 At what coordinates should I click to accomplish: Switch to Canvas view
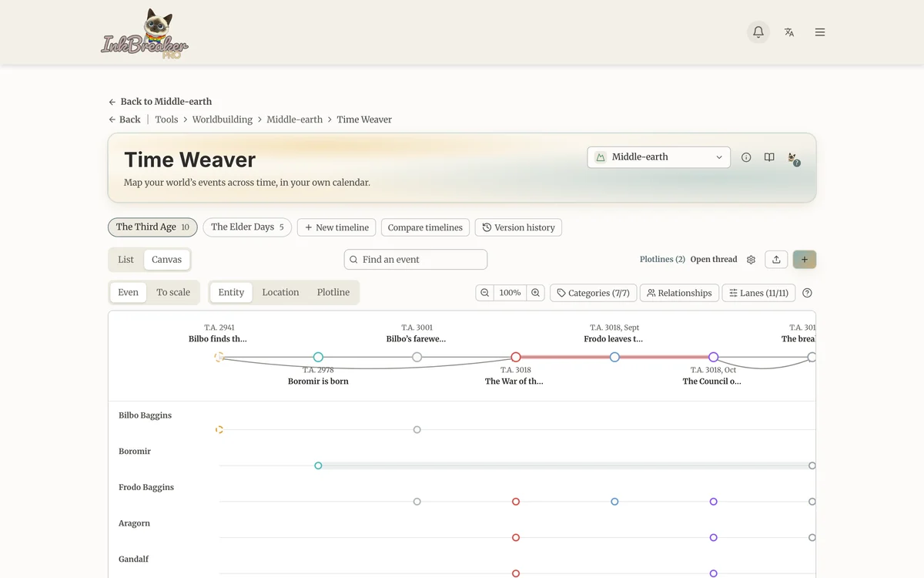click(166, 260)
